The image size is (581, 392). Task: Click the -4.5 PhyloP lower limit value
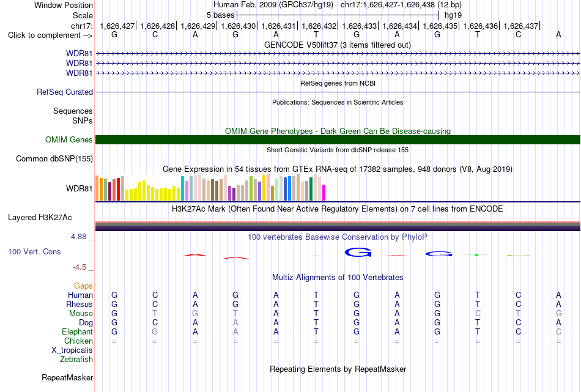tap(80, 267)
